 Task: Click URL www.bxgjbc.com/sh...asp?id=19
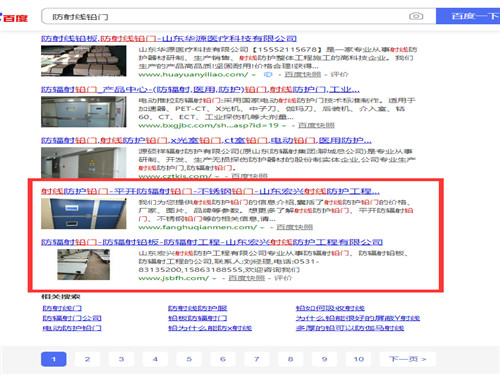click(x=208, y=125)
